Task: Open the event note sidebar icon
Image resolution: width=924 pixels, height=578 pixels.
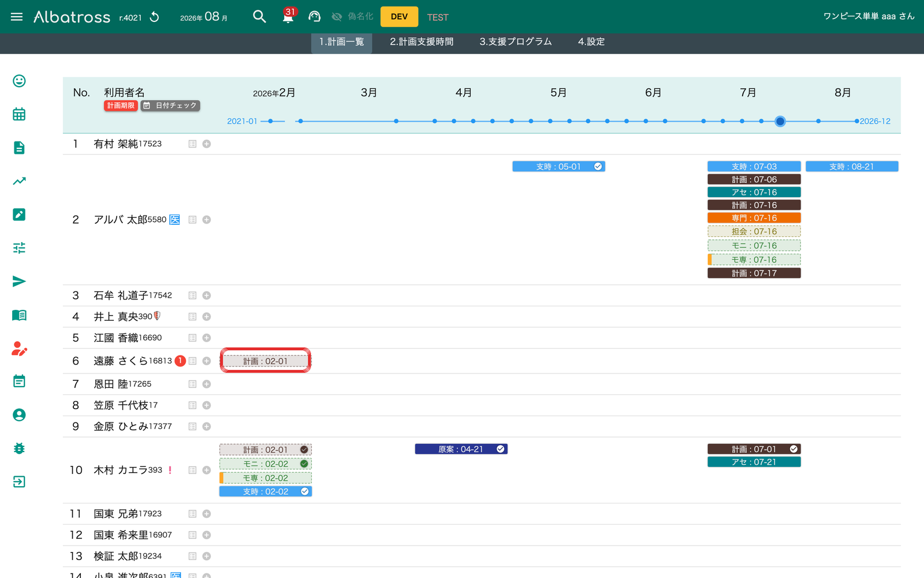Action: 19,381
